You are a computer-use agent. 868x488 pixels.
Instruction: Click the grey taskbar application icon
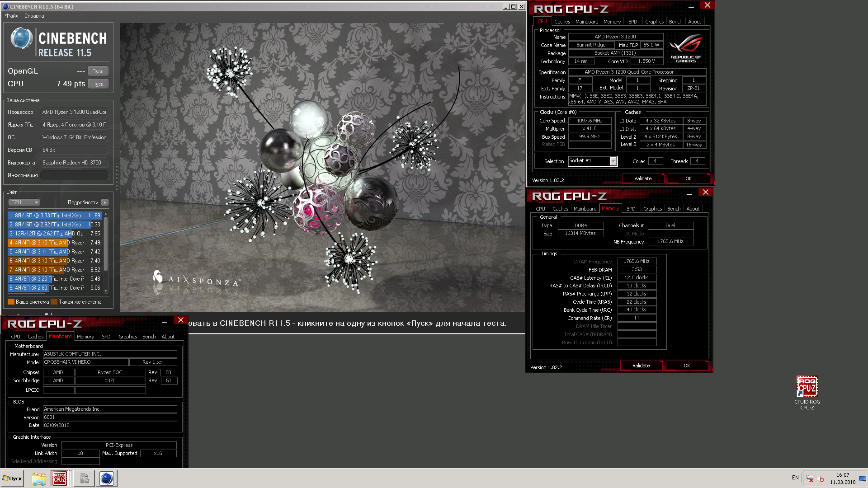point(85,479)
